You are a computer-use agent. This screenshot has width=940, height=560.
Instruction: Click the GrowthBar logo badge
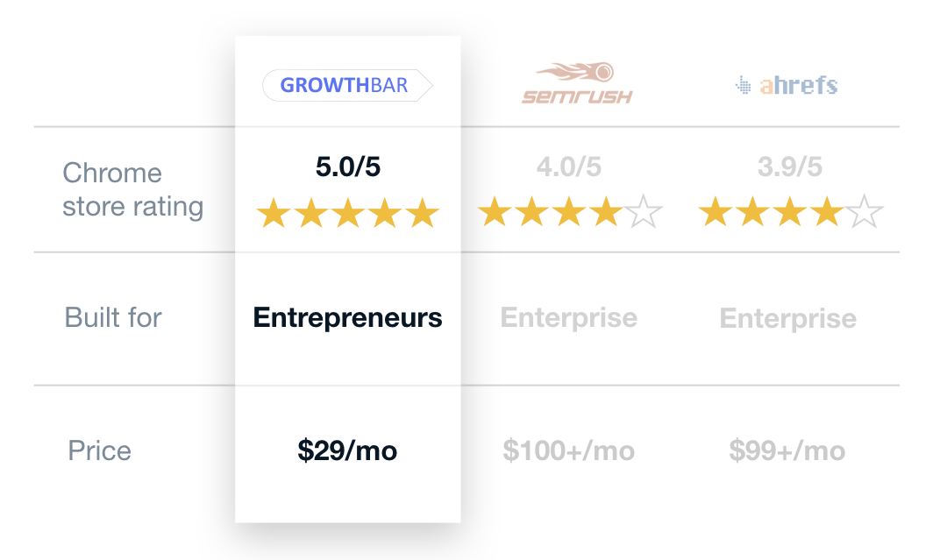[347, 85]
